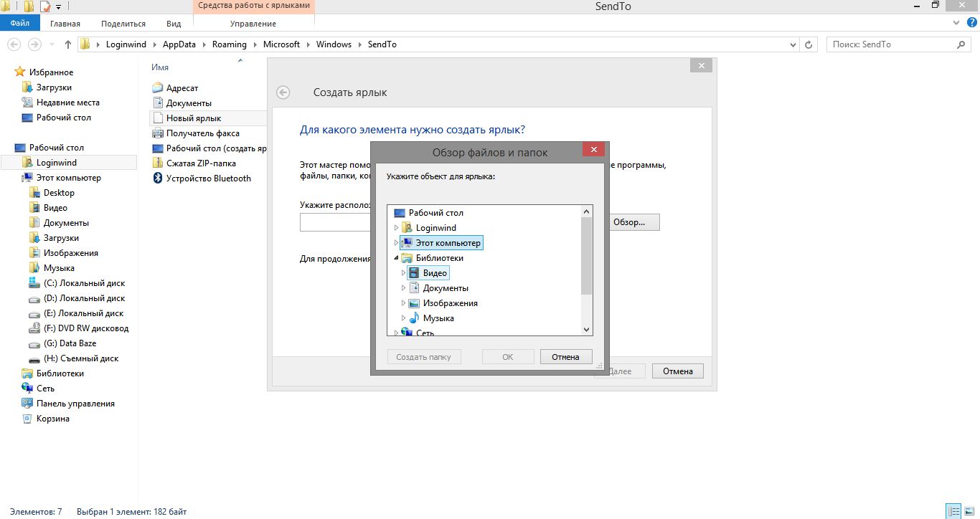This screenshot has width=980, height=519.
Task: Open Control Panel icon in navigation pane
Action: [27, 404]
